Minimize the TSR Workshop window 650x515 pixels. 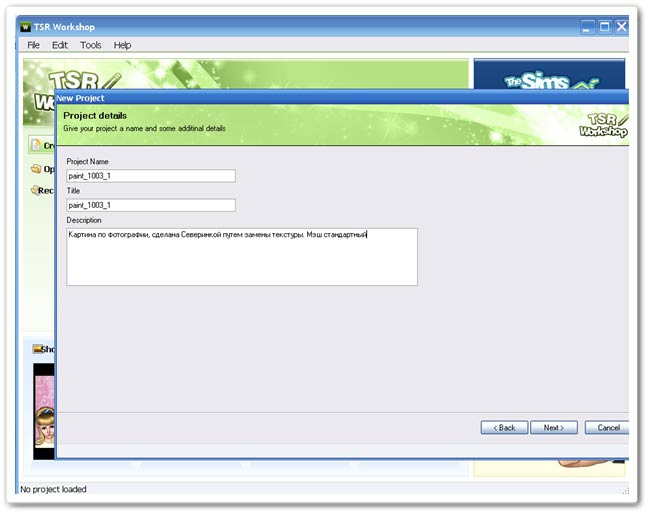click(x=588, y=27)
